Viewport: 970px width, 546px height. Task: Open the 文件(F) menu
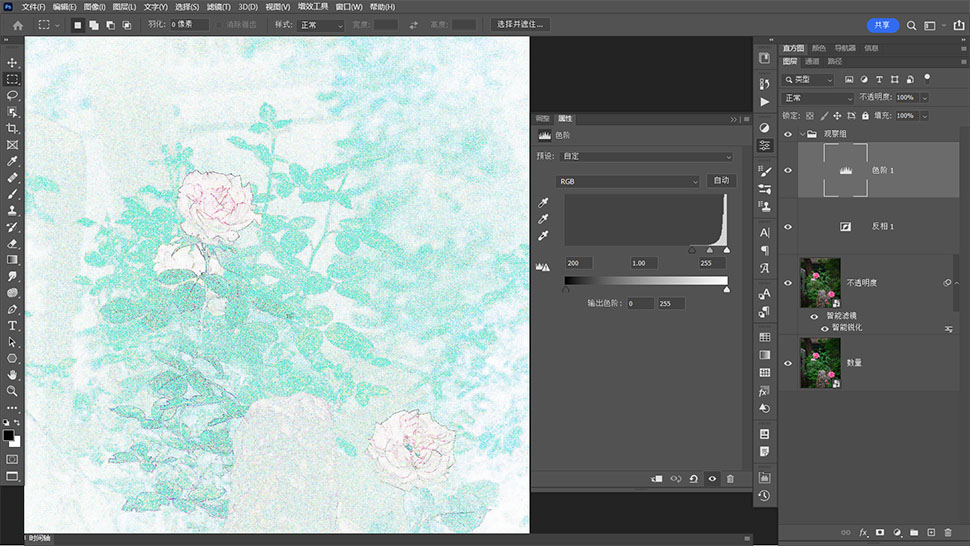pos(33,7)
